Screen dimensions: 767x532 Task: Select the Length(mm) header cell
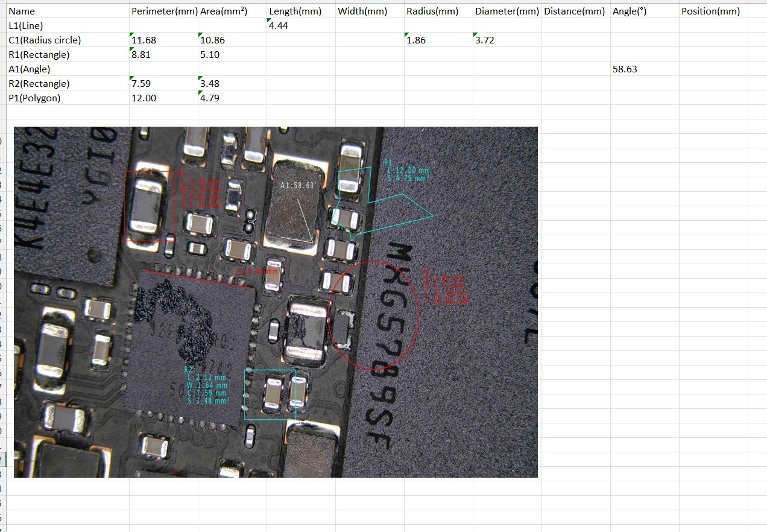[x=300, y=11]
